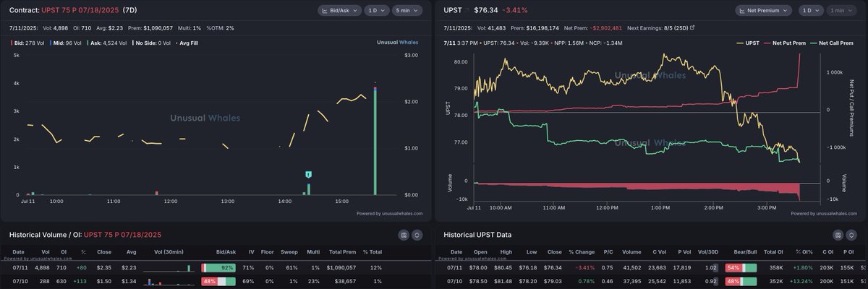Sort by % Change column in UPST data
This screenshot has height=289, width=868.
coord(580,251)
